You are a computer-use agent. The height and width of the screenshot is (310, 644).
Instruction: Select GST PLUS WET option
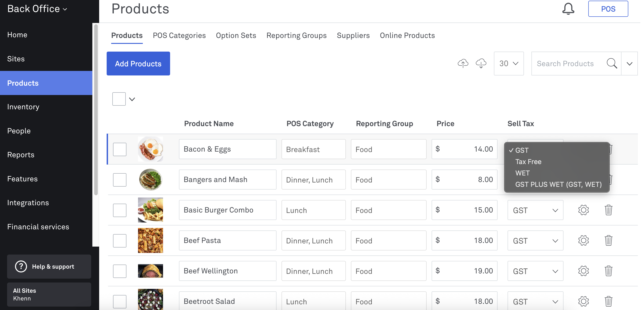558,184
